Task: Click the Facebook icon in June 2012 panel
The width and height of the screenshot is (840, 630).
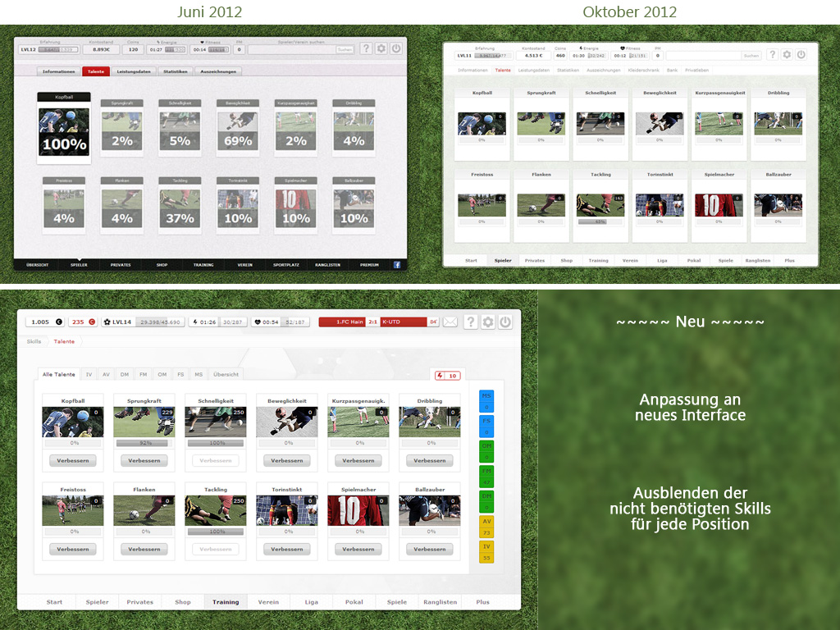Action: tap(397, 265)
